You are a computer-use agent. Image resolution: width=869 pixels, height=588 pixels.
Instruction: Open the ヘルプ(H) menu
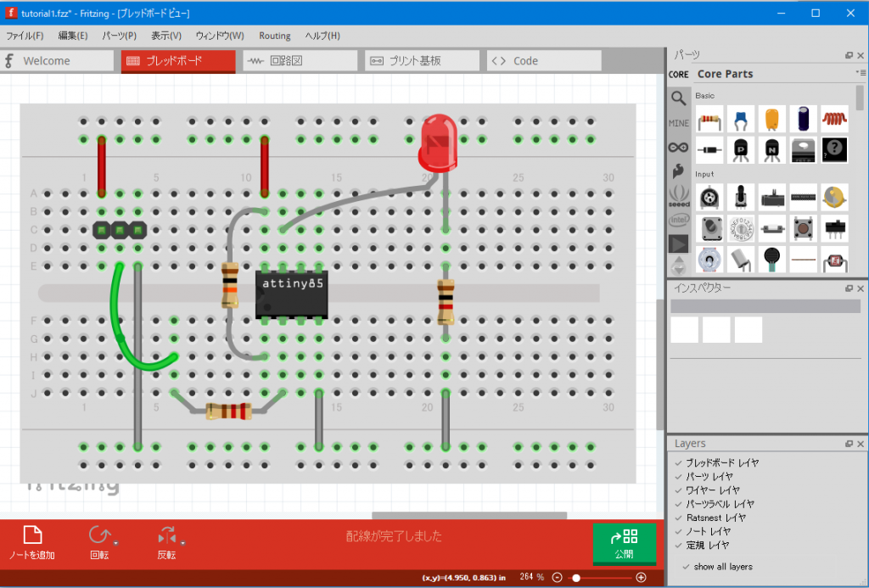tap(322, 36)
